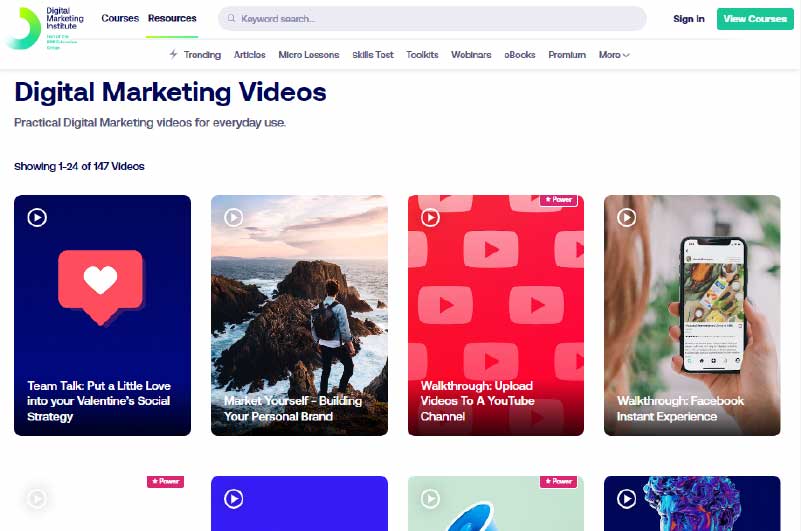The height and width of the screenshot is (531, 801).
Task: Focus the Keyword search field
Action: click(432, 18)
